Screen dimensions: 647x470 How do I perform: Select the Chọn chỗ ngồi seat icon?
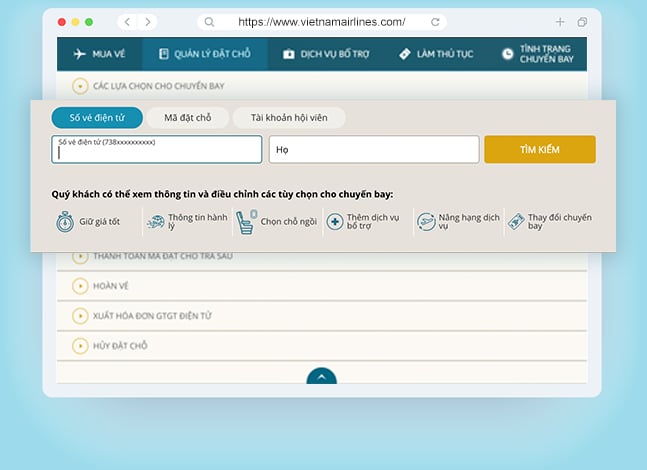click(246, 221)
